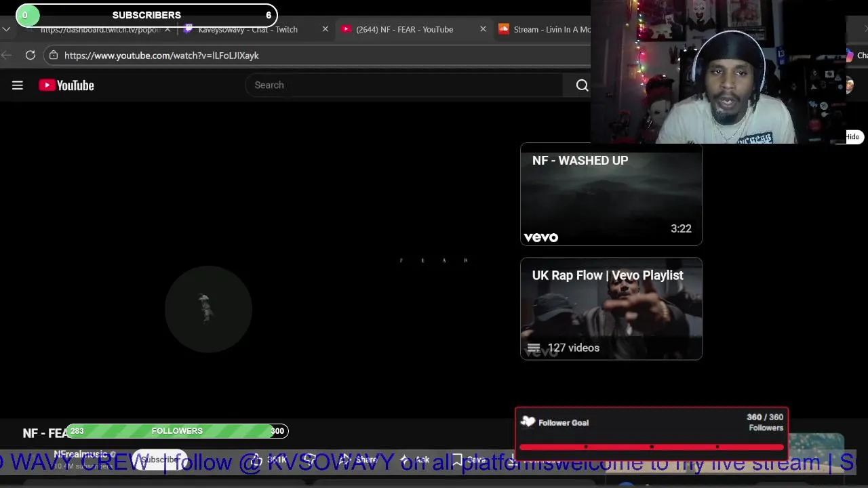Click the 127 videos playlist label
The image size is (868, 488).
pyautogui.click(x=573, y=348)
